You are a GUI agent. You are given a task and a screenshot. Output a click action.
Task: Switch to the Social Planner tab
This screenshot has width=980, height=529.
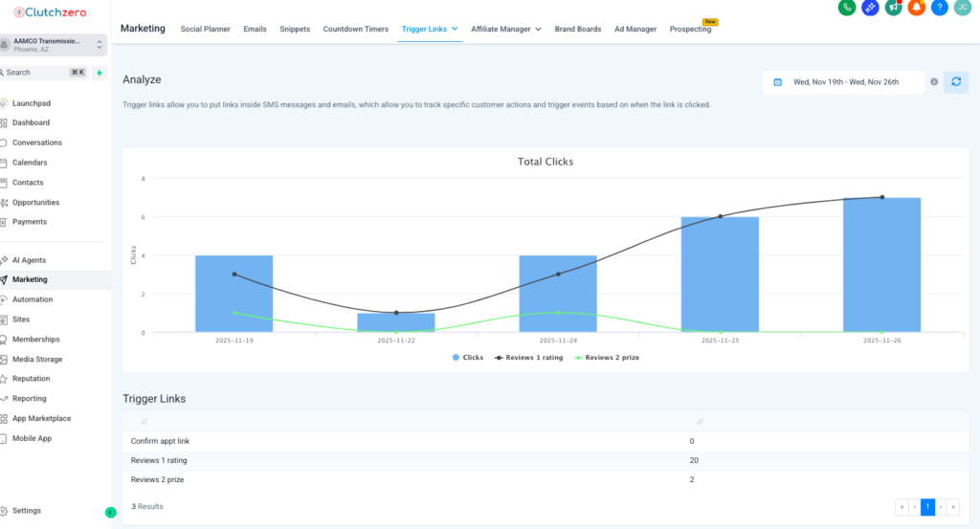(205, 30)
